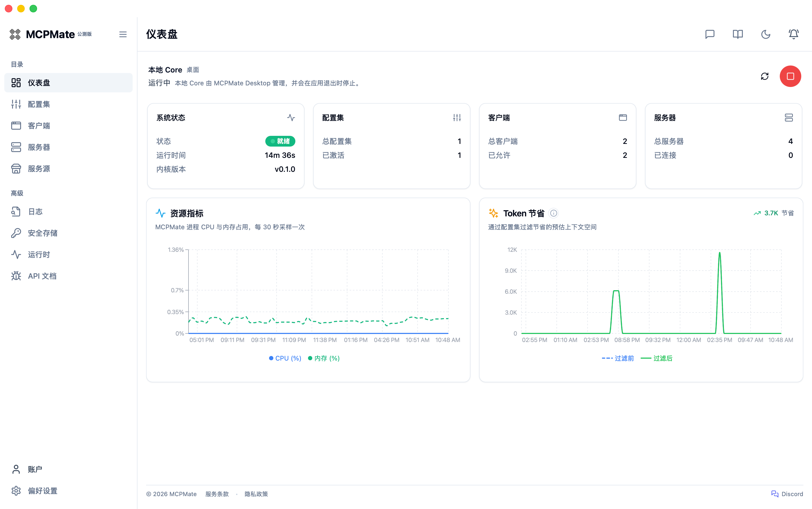Click the pulse icon in 系统状态 card
Screen dimensions: 812x509
(x=291, y=118)
